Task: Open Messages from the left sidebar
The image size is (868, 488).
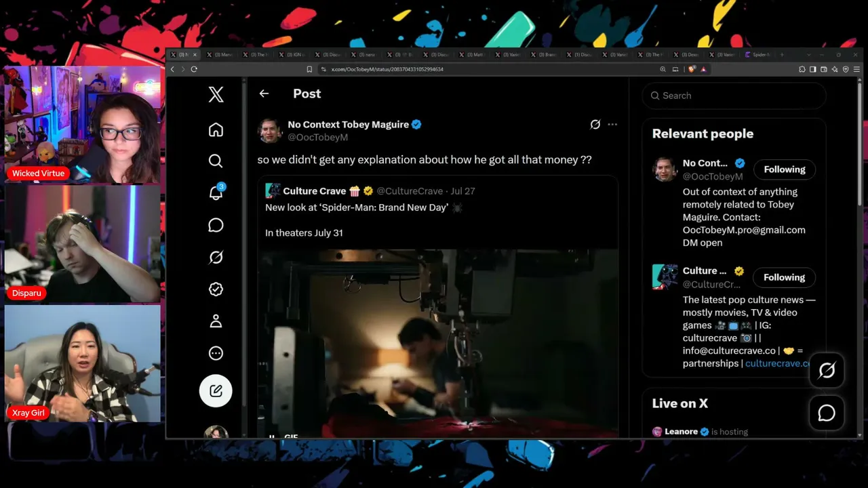Action: (216, 225)
